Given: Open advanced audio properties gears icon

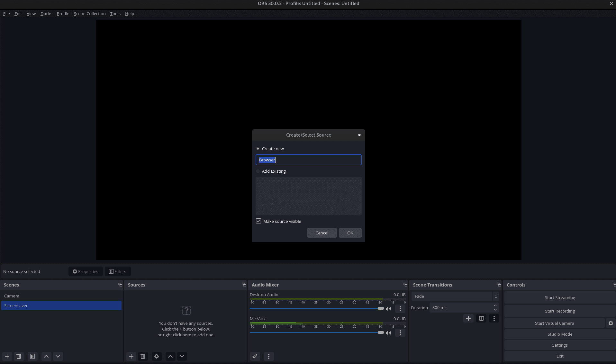Looking at the screenshot, I should 255,356.
